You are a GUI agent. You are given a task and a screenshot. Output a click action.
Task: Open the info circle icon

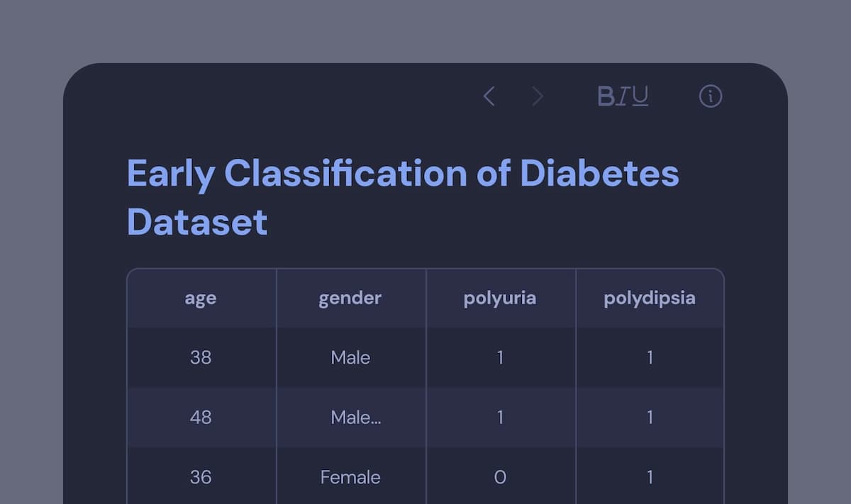(711, 96)
